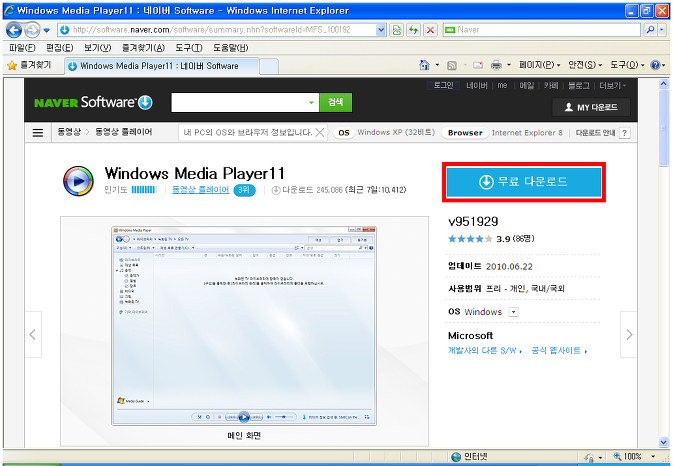Click the magnifier search icon in IE
The image size is (673, 466).
point(650,30)
